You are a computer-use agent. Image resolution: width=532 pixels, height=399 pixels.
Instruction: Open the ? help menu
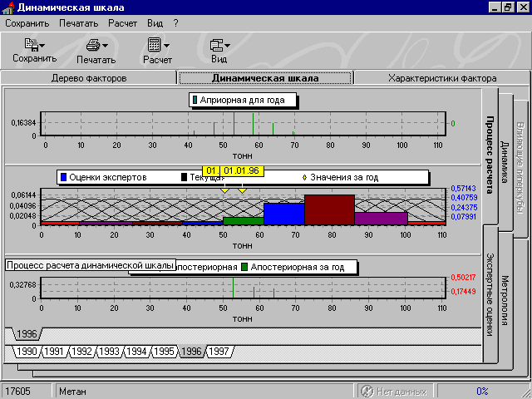[x=175, y=23]
